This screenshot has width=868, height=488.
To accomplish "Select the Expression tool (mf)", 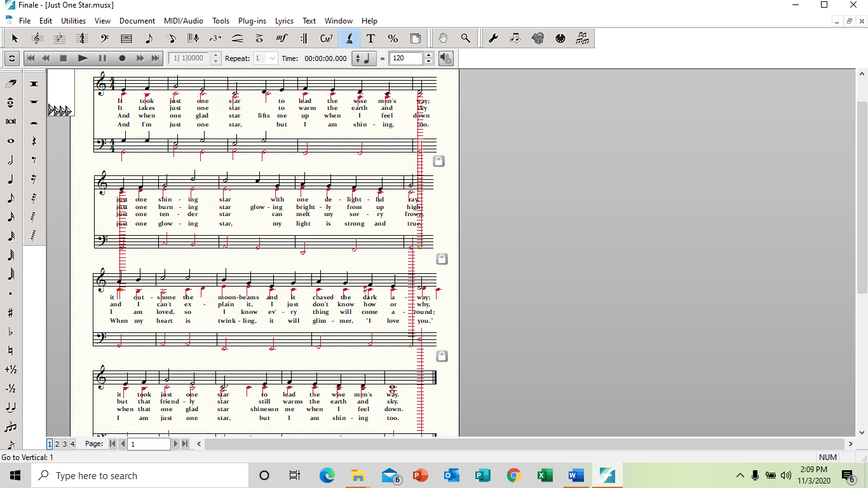I will pos(281,38).
